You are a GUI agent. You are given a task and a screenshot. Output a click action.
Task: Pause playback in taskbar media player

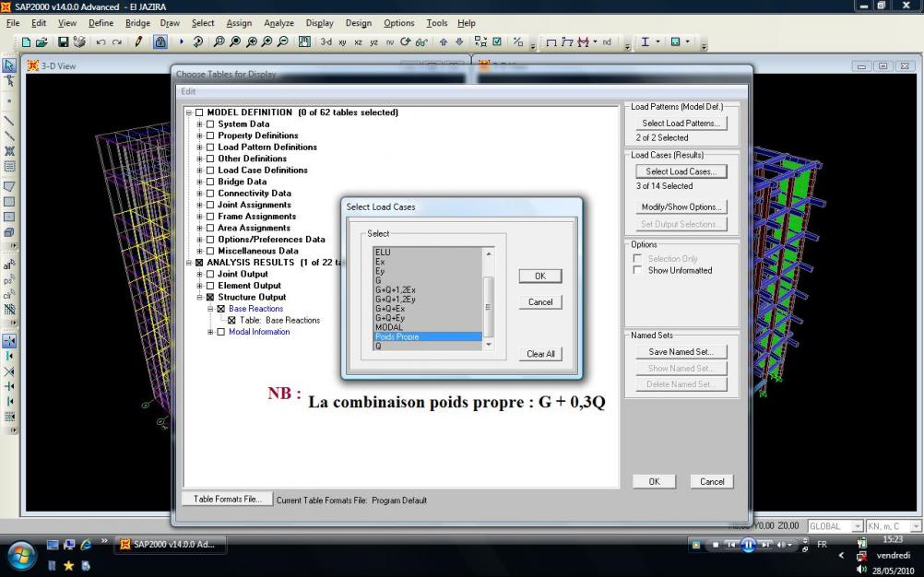coord(749,545)
